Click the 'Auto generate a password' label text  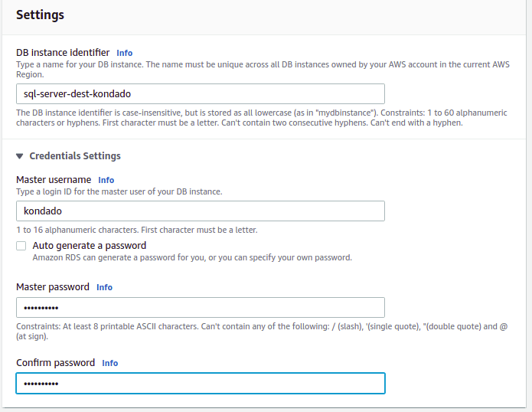pos(89,246)
